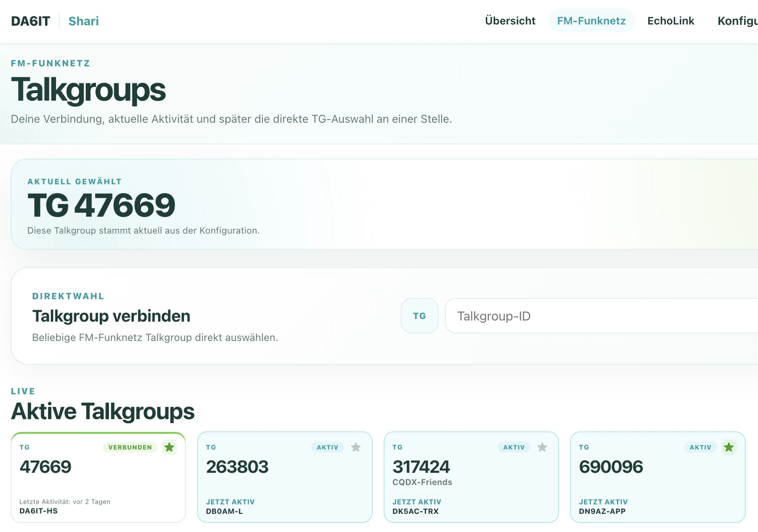The height and width of the screenshot is (532, 758).
Task: Focus the Talkgroup-ID input field
Action: click(601, 316)
